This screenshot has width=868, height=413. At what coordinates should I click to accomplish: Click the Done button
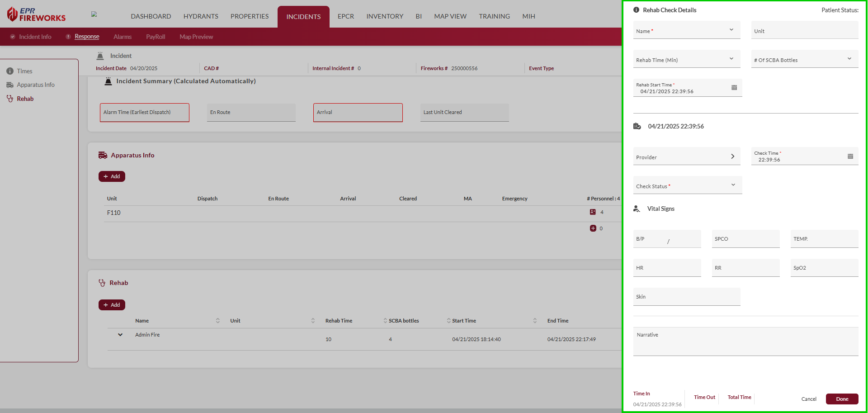pyautogui.click(x=842, y=399)
